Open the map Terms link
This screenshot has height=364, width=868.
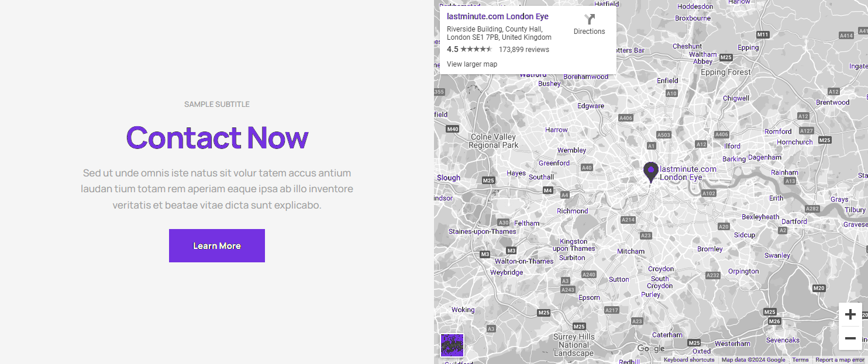pos(800,360)
